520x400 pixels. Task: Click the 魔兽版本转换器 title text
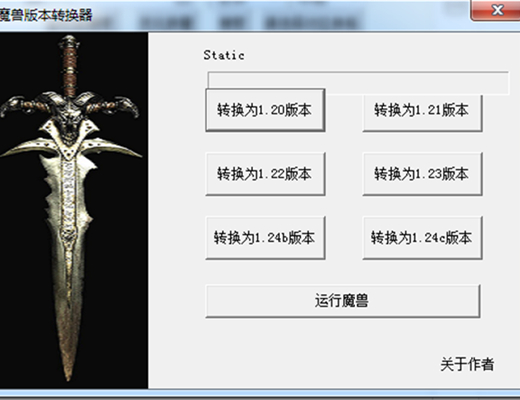point(45,15)
